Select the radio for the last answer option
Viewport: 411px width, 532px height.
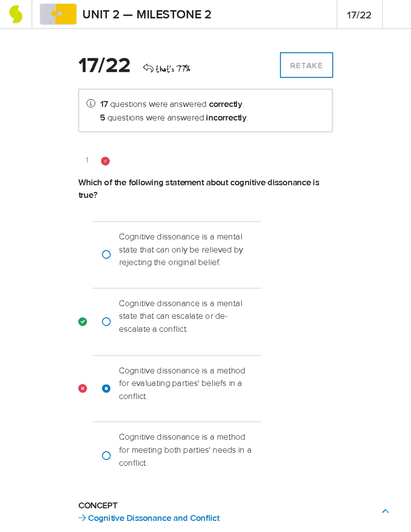pos(106,456)
